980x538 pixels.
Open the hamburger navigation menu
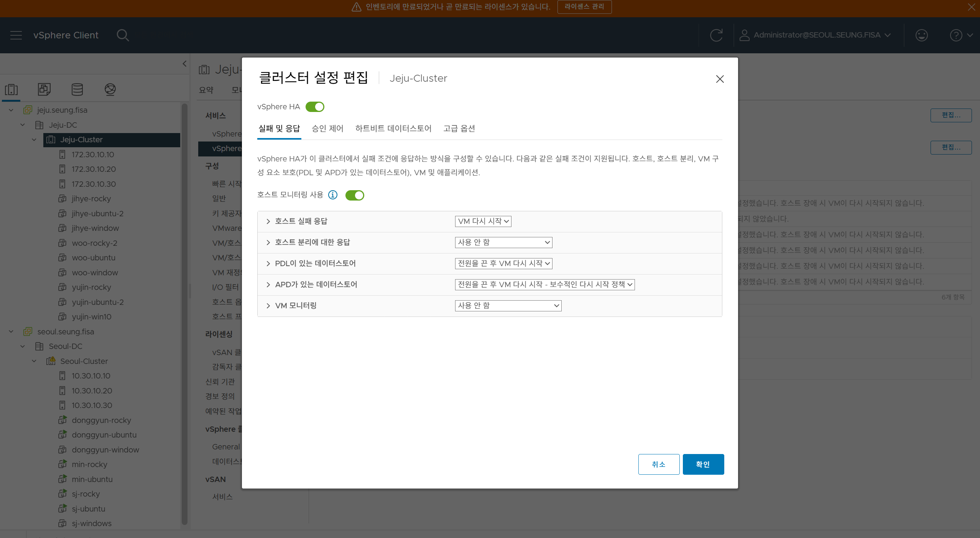coord(16,35)
